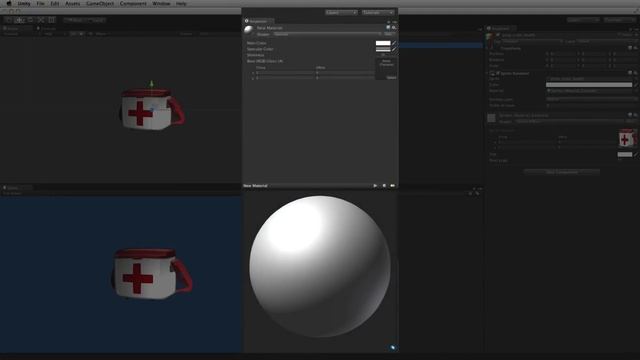Open Sprite Renderer gear menu

pyautogui.click(x=636, y=73)
